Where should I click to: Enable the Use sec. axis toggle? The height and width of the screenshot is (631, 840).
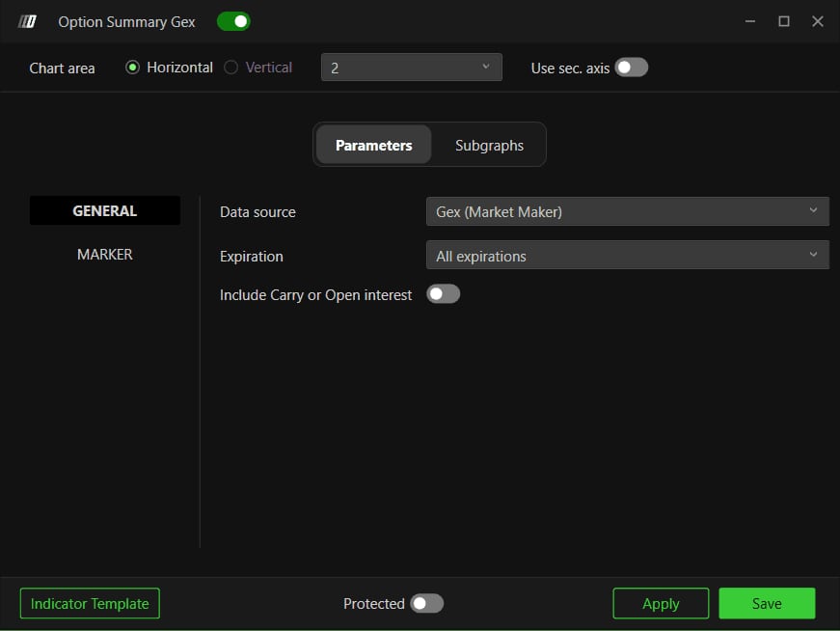click(631, 68)
